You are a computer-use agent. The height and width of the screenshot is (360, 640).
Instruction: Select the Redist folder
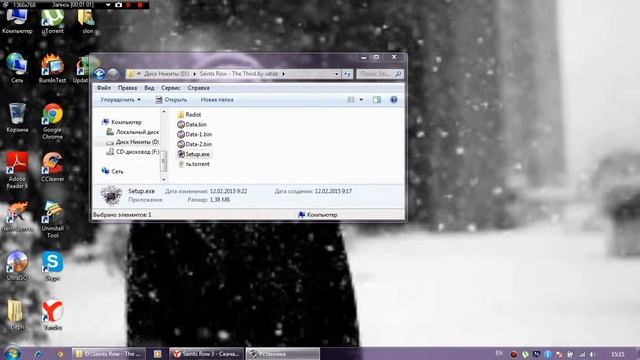[x=189, y=115]
